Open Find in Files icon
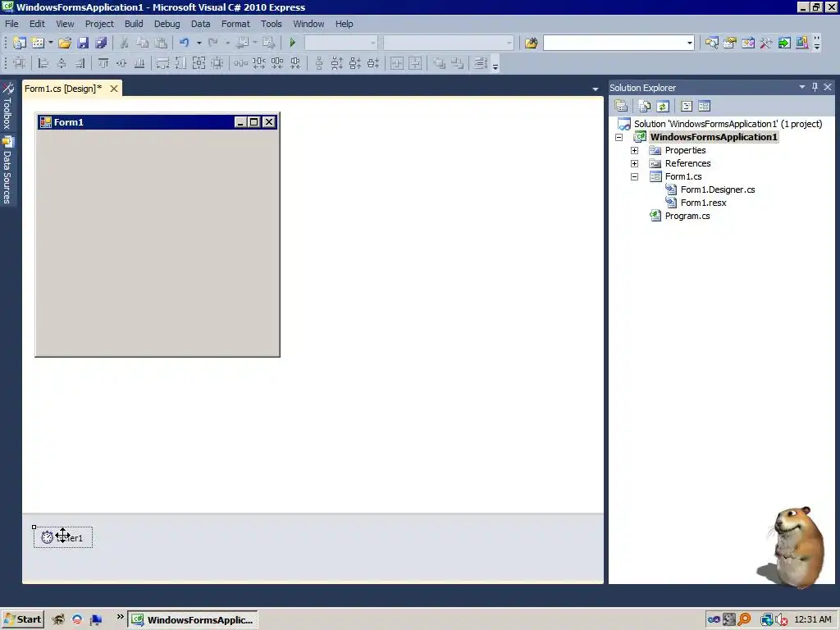Image resolution: width=840 pixels, height=630 pixels. 531,43
